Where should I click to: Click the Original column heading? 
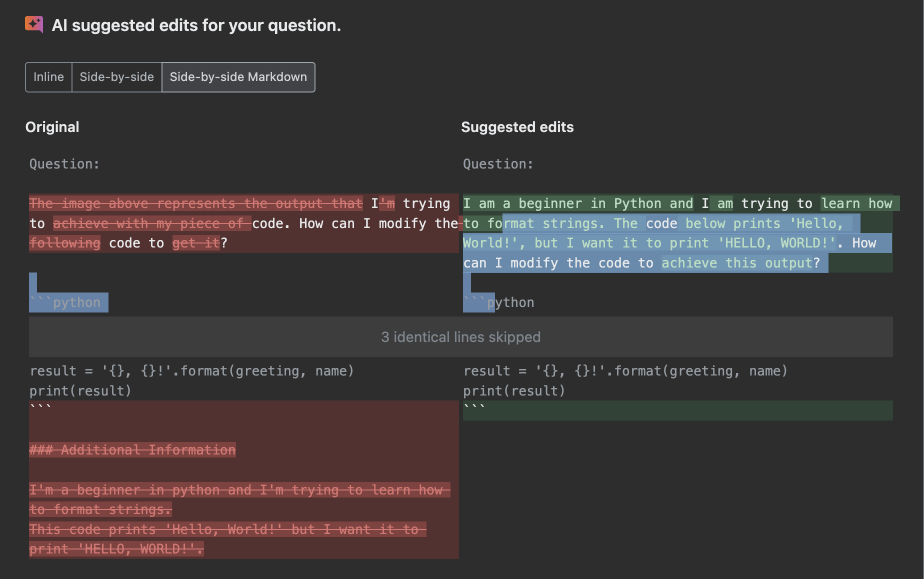click(x=52, y=127)
